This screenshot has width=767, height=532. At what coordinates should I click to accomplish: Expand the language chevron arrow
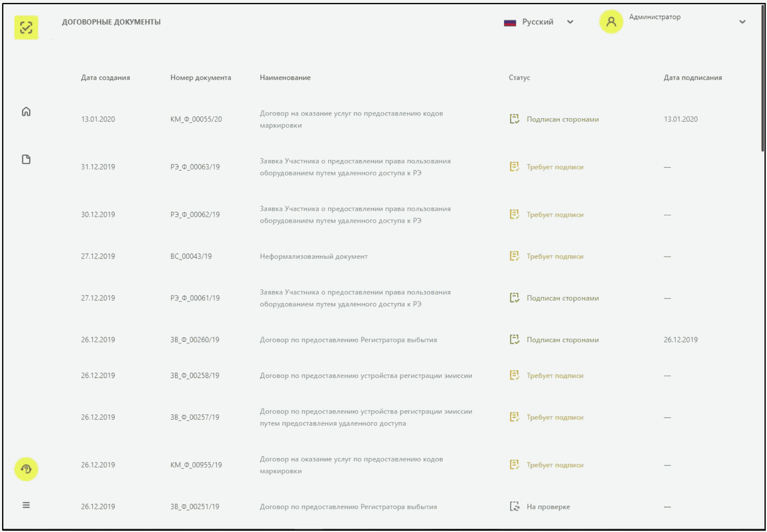point(570,22)
